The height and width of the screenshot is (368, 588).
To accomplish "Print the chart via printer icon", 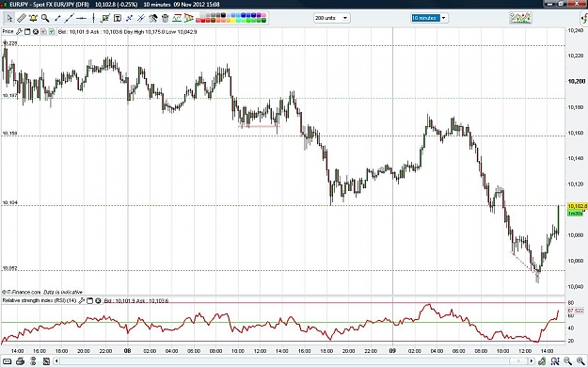I will [x=21, y=361].
